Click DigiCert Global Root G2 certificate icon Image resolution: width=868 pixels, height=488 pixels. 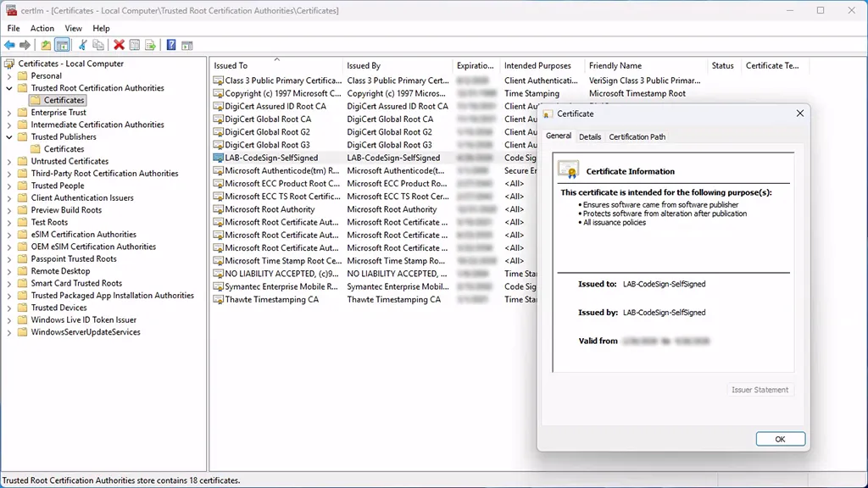(x=218, y=132)
